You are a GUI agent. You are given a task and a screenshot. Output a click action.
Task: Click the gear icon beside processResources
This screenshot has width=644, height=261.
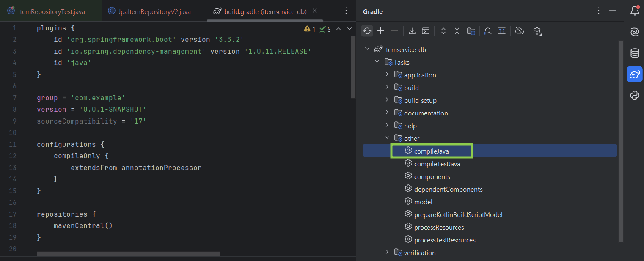point(408,227)
